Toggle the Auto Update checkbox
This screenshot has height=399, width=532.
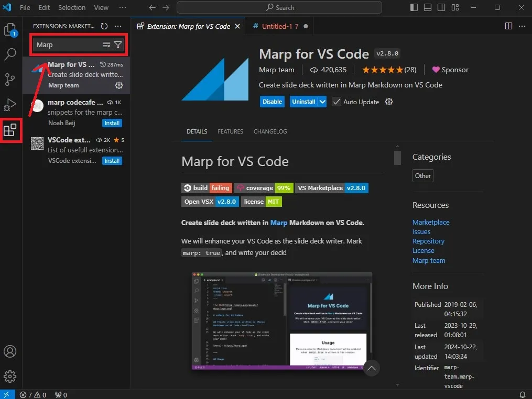coord(336,102)
